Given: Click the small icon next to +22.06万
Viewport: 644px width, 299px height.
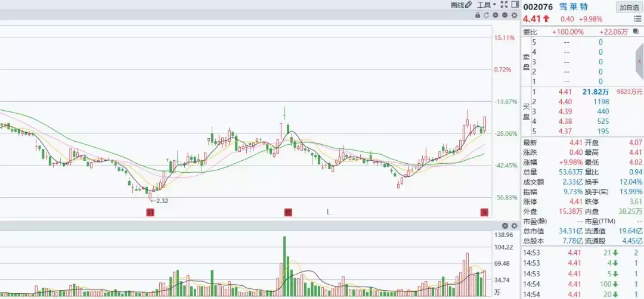Looking at the screenshot, I should click(x=636, y=32).
